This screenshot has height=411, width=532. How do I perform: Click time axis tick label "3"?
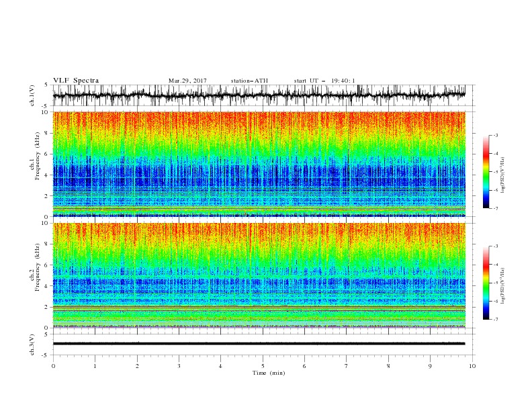[179, 366]
